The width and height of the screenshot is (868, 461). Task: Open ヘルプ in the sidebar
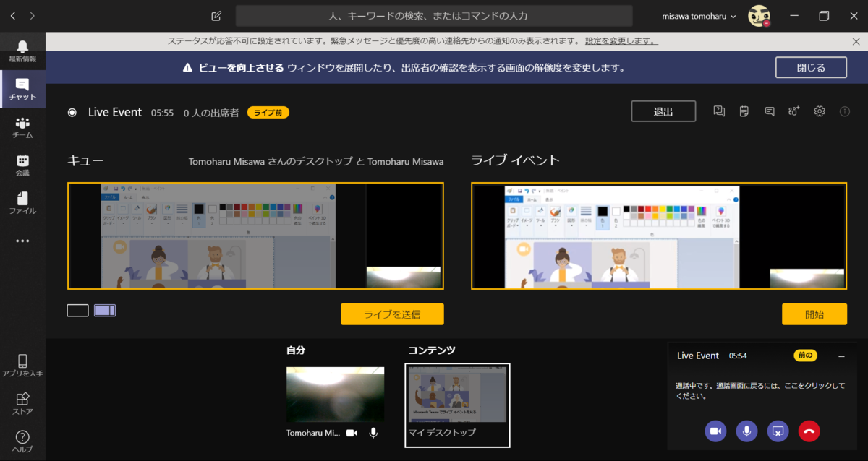tap(22, 441)
